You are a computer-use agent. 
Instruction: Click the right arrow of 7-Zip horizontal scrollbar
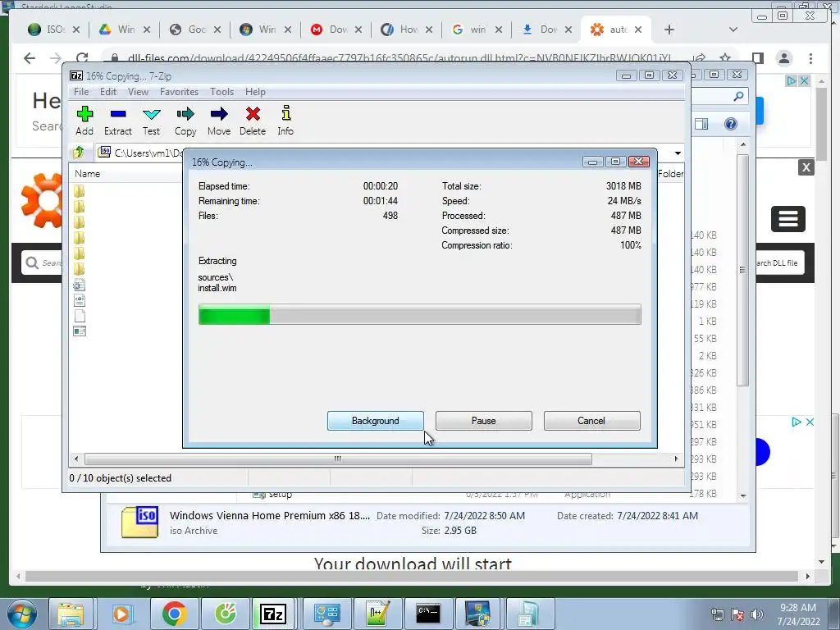(676, 459)
